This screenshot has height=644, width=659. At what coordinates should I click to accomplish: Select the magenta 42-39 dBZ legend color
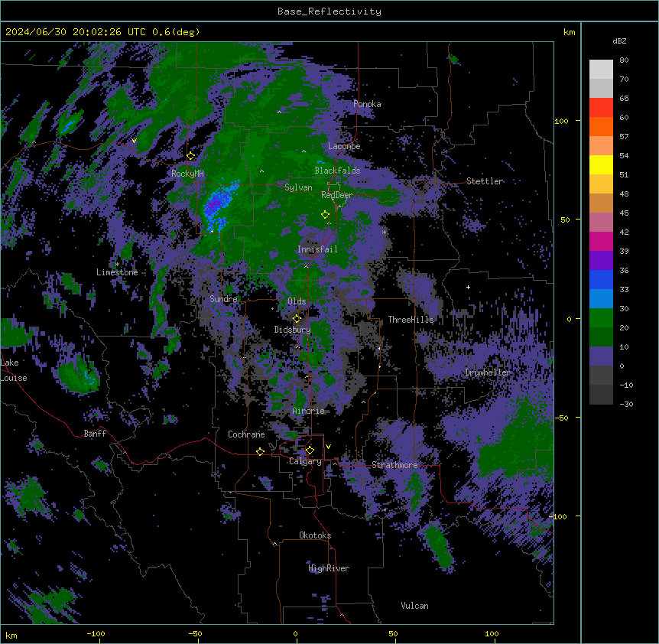(601, 241)
